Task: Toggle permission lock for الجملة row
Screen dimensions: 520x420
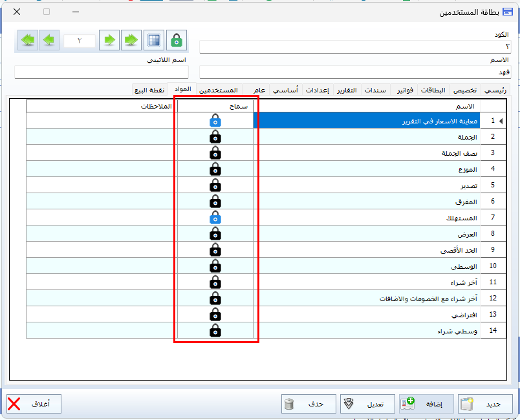Action: [x=215, y=137]
